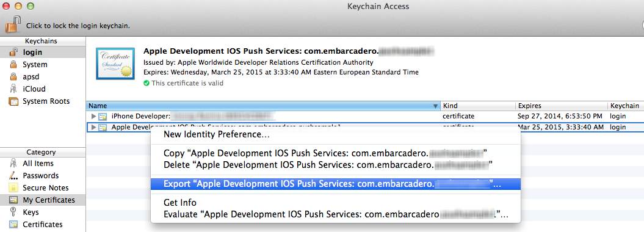The image size is (644, 232).
Task: Sort by the Expires column header
Action: (562, 106)
